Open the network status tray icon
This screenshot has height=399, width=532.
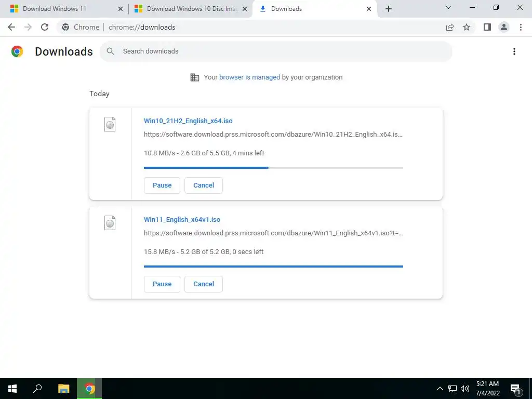click(x=453, y=389)
